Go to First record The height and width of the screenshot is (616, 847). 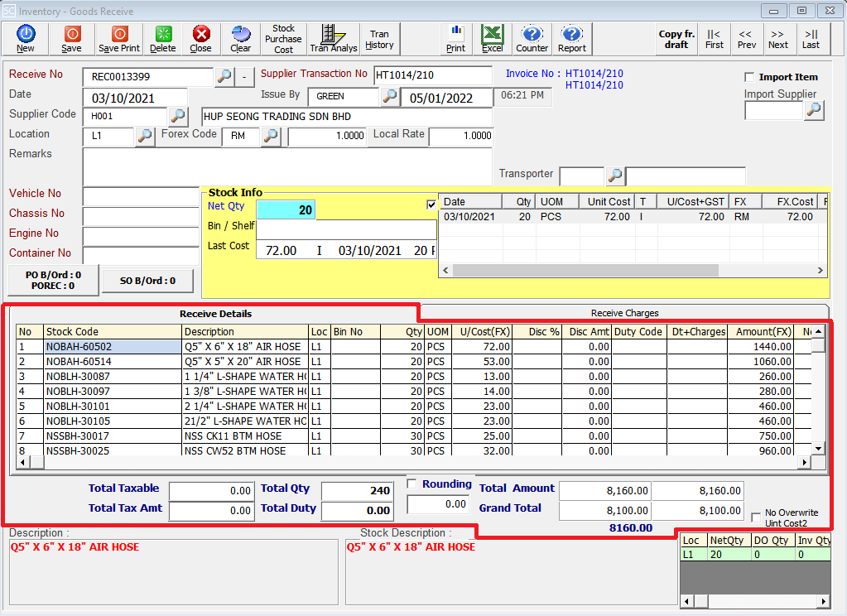[715, 39]
